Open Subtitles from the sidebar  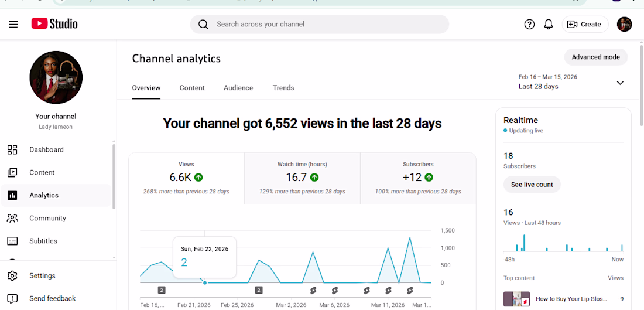click(x=56, y=241)
